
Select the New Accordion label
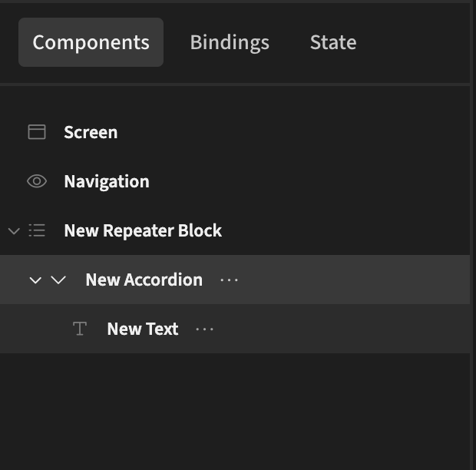[x=144, y=280]
